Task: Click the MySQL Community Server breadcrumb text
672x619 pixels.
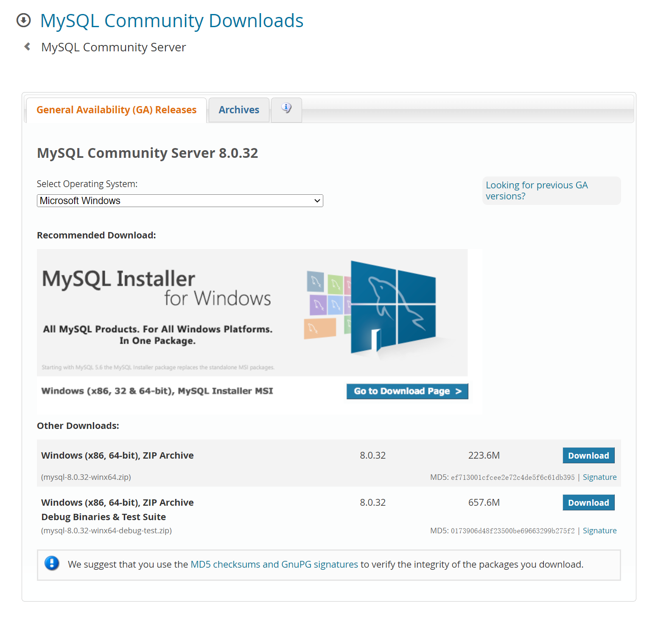Action: coord(113,47)
